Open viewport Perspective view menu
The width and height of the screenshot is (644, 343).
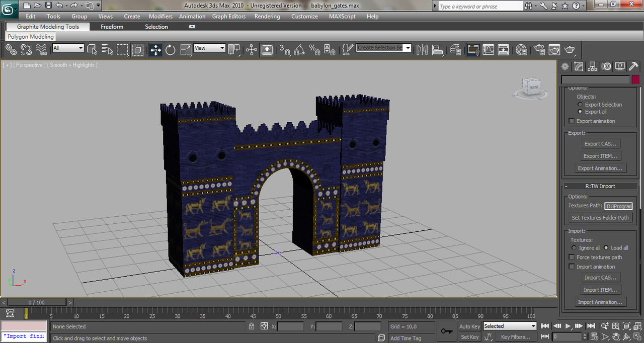pyautogui.click(x=29, y=65)
